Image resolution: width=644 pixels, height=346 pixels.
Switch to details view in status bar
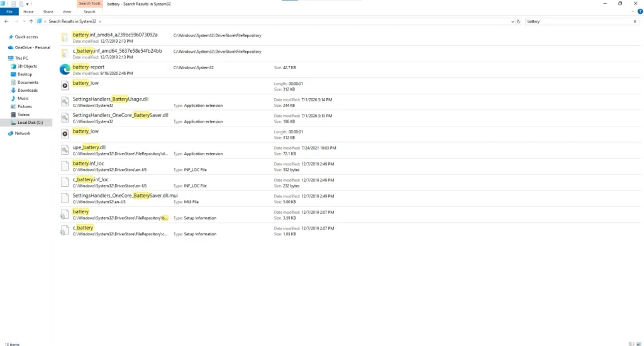coord(631,343)
